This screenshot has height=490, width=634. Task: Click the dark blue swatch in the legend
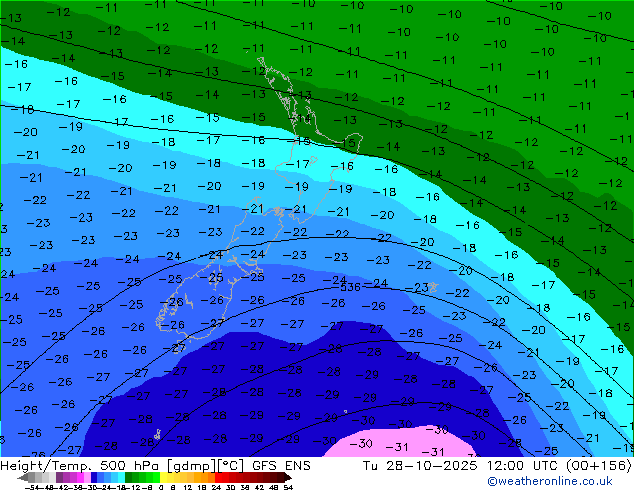coord(94,478)
